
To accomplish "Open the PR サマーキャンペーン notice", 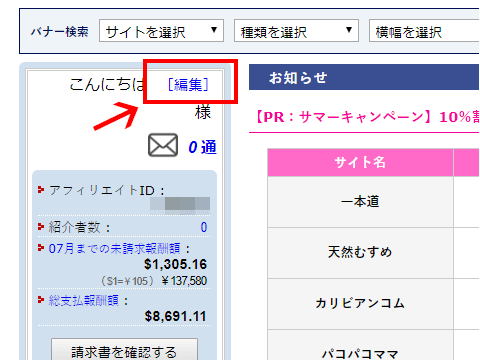I will 367,117.
